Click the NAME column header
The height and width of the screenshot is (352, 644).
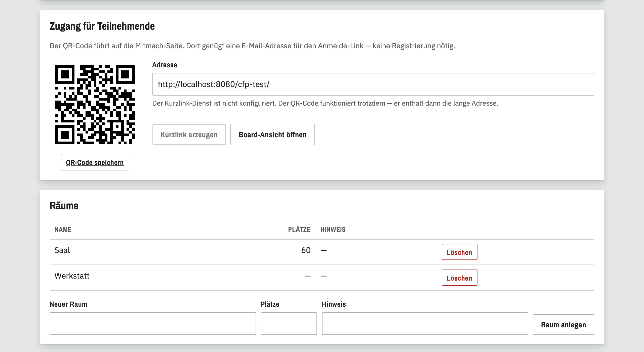pyautogui.click(x=63, y=229)
